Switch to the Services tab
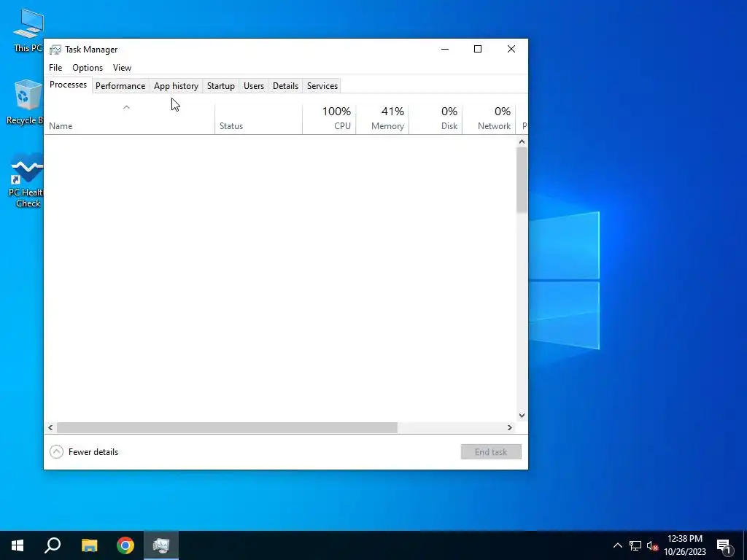 (x=322, y=86)
